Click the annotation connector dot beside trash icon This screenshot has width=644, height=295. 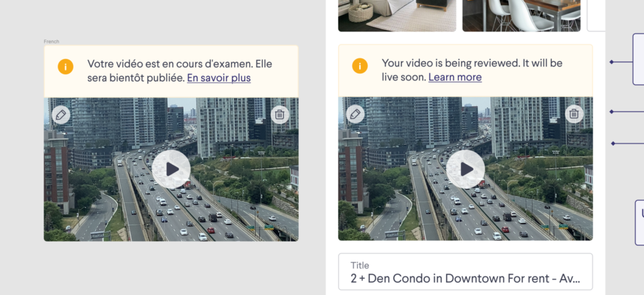click(611, 111)
